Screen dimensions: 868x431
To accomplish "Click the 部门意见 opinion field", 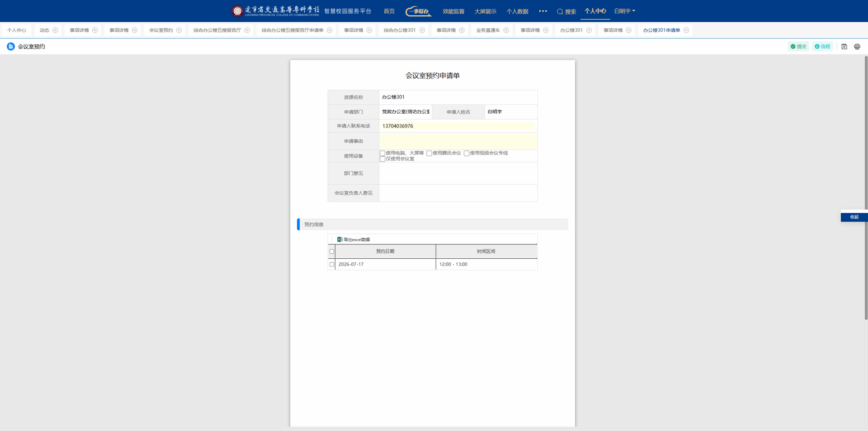I will [458, 174].
